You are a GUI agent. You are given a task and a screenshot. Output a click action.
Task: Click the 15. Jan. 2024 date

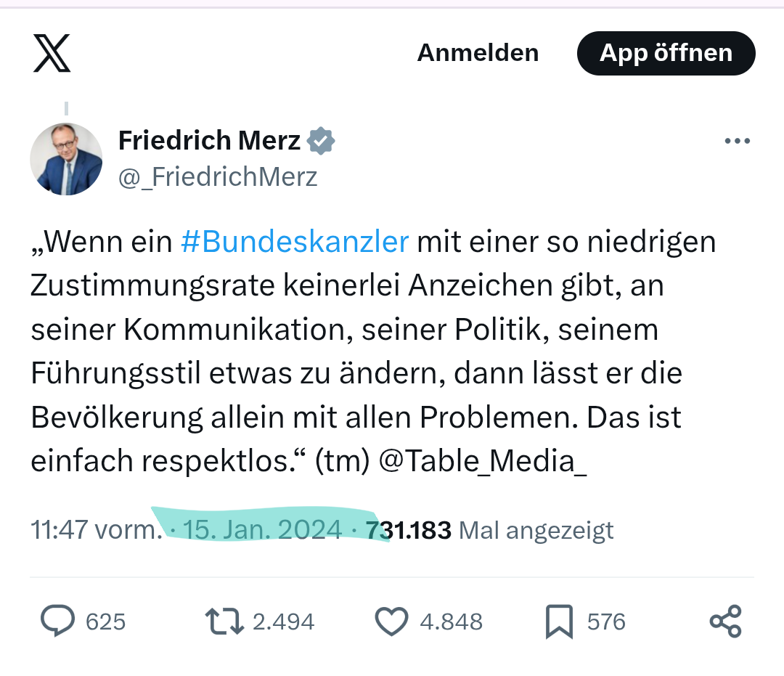[x=262, y=530]
